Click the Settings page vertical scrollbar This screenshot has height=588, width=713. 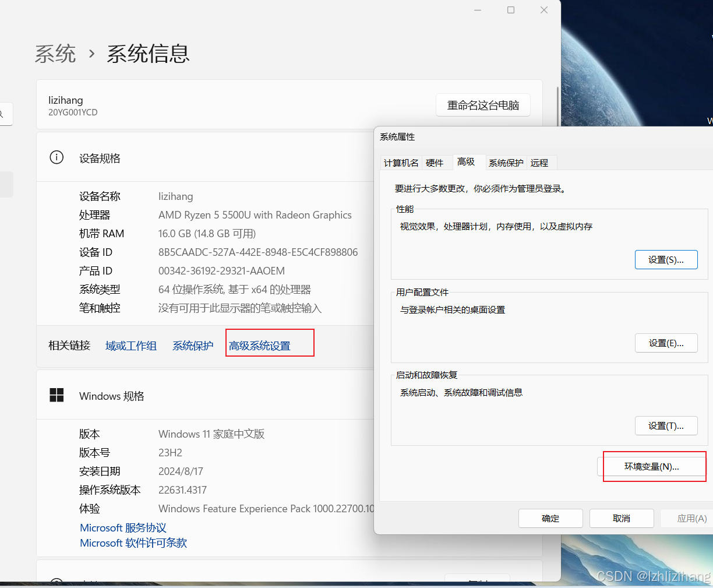(x=558, y=107)
